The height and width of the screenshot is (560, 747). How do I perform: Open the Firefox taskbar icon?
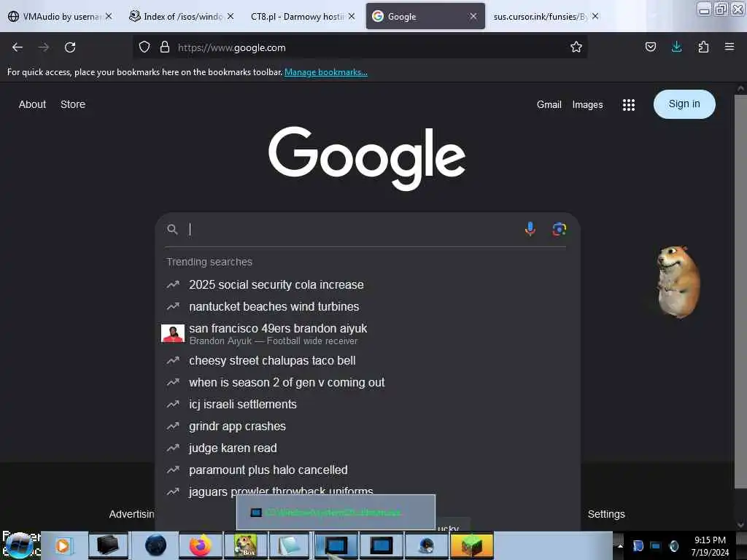click(x=201, y=545)
